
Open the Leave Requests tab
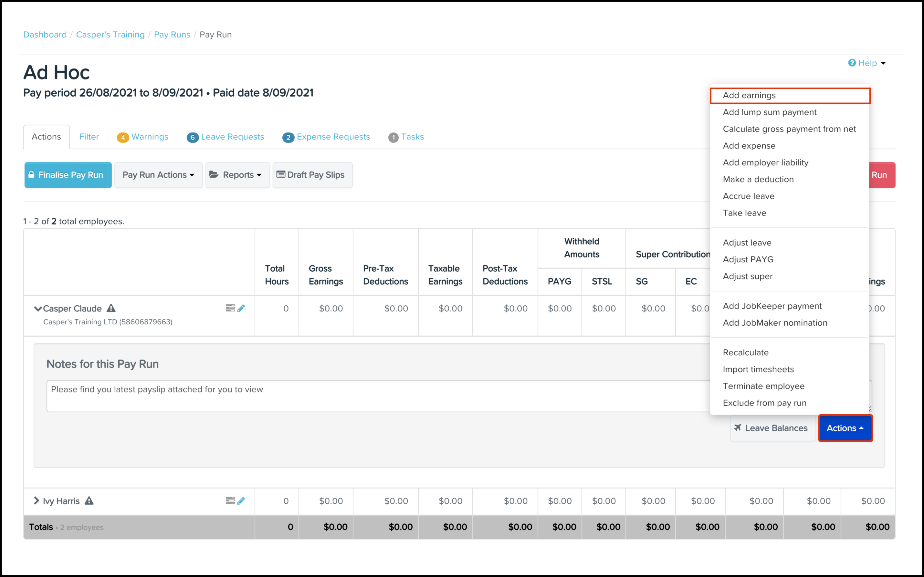(226, 137)
